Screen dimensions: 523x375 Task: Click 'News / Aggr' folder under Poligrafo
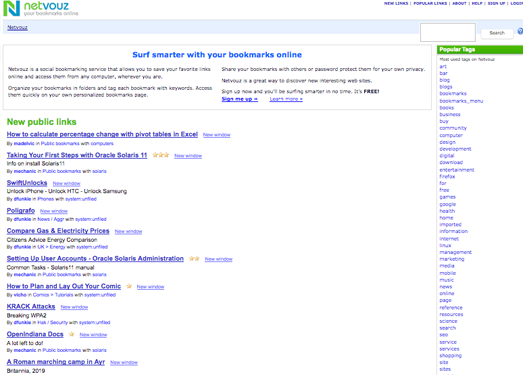[51, 219]
